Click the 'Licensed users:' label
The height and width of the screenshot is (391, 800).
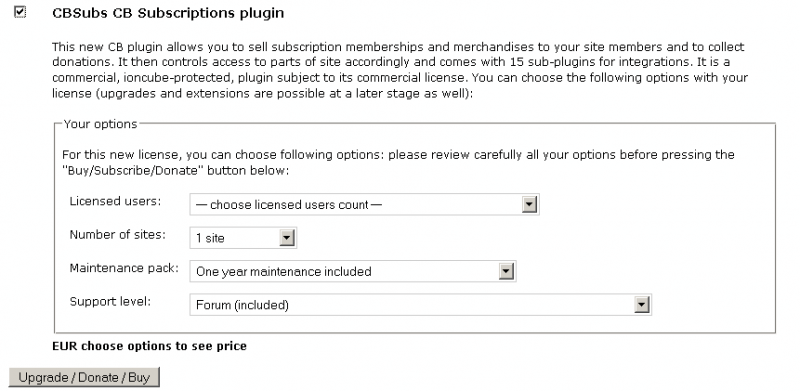[x=115, y=201]
